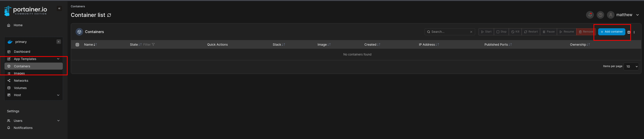Sort by Created column
The height and width of the screenshot is (139, 644).
[x=372, y=45]
